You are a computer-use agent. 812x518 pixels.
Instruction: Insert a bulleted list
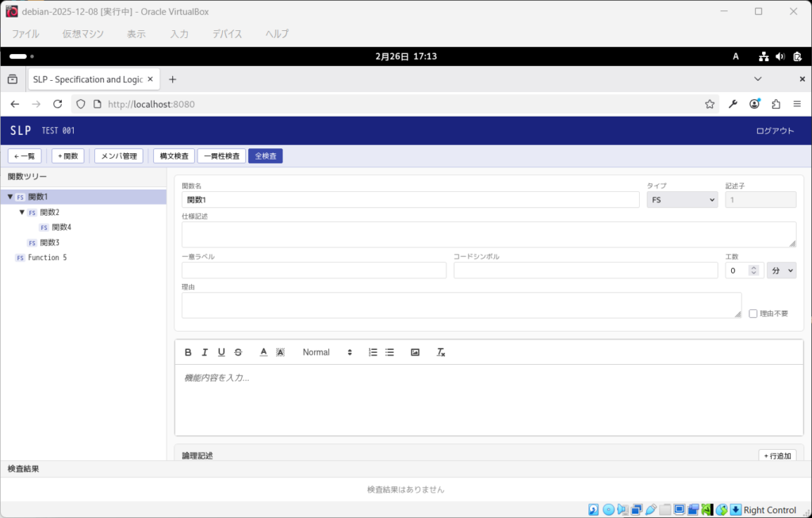(x=389, y=352)
